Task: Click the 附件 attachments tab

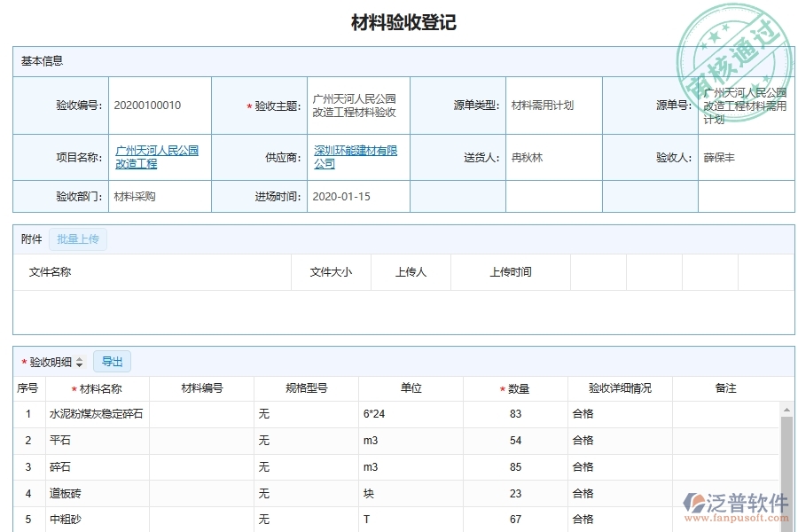Action: (30, 239)
